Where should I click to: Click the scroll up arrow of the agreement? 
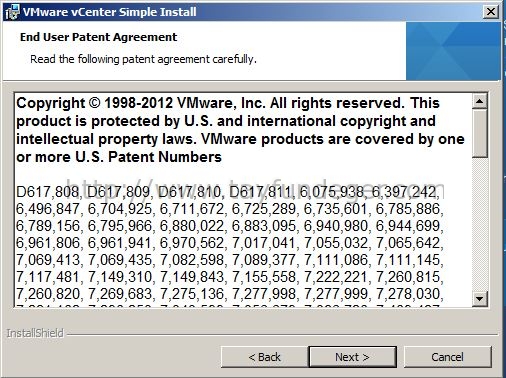pyautogui.click(x=480, y=101)
